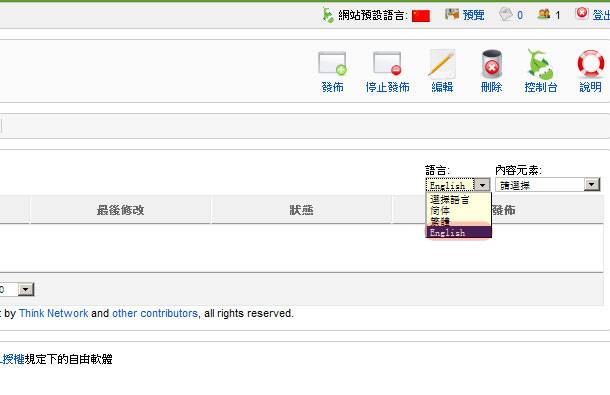Open the Think Network link
Viewport: 610px width, 395px height.
point(54,313)
